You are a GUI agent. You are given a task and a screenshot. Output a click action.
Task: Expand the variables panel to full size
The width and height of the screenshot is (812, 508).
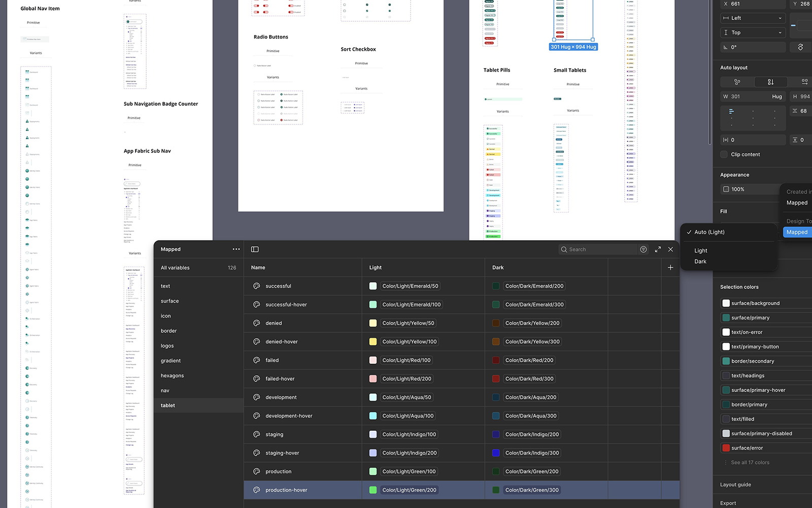click(658, 249)
